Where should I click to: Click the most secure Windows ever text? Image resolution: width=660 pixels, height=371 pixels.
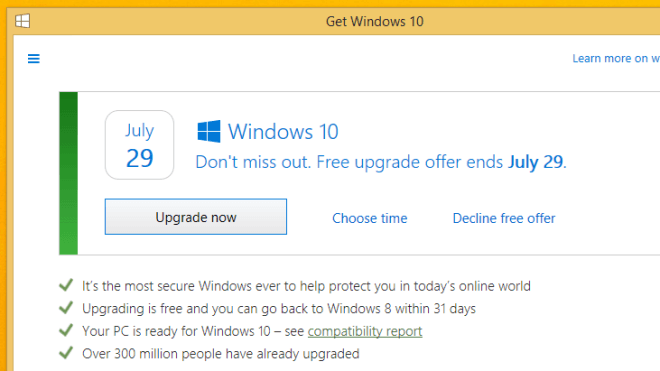(306, 286)
